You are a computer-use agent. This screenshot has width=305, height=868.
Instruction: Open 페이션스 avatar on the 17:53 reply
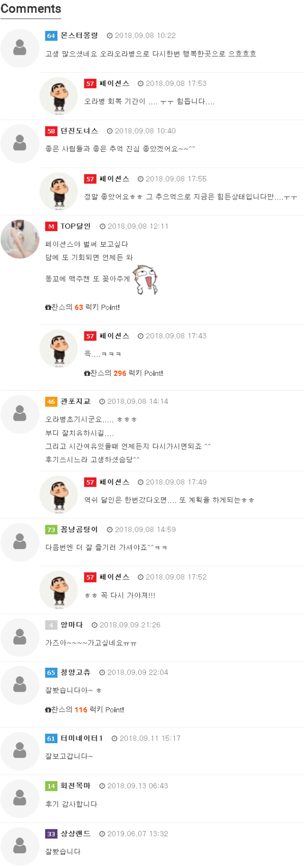pyautogui.click(x=59, y=96)
